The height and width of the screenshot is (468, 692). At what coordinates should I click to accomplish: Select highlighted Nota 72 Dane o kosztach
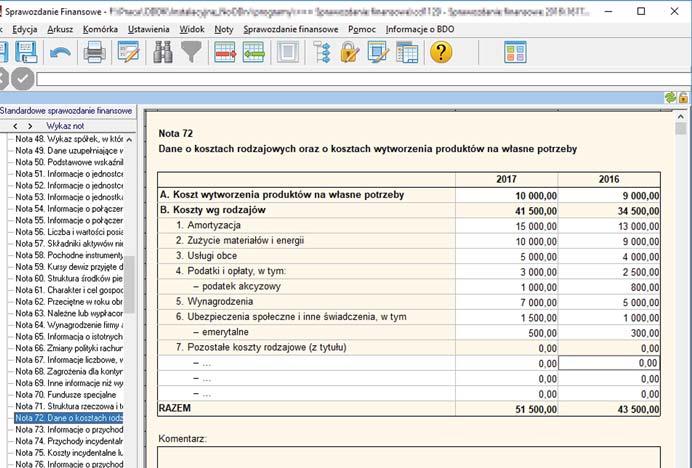[x=69, y=418]
